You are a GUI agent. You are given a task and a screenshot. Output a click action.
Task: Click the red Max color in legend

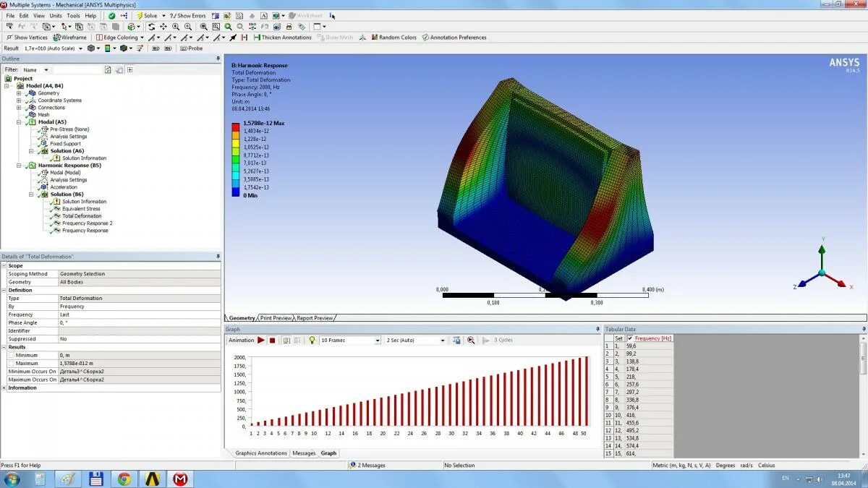[x=236, y=125]
